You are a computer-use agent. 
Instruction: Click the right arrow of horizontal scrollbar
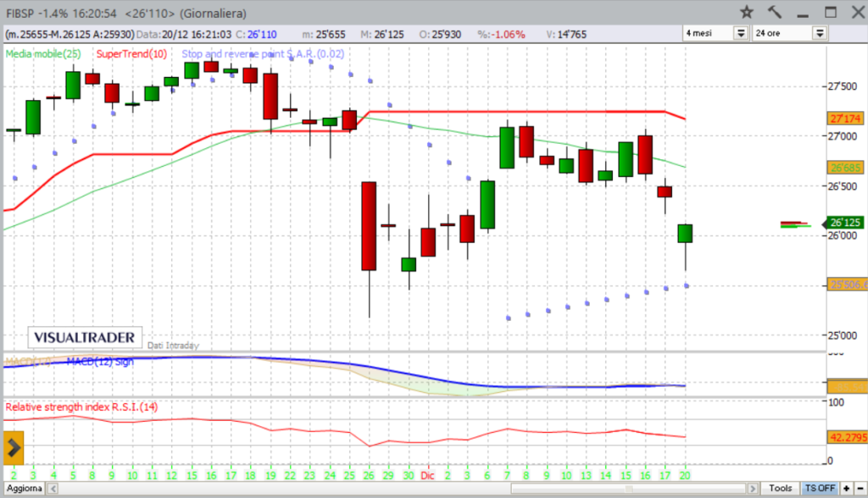coord(753,489)
